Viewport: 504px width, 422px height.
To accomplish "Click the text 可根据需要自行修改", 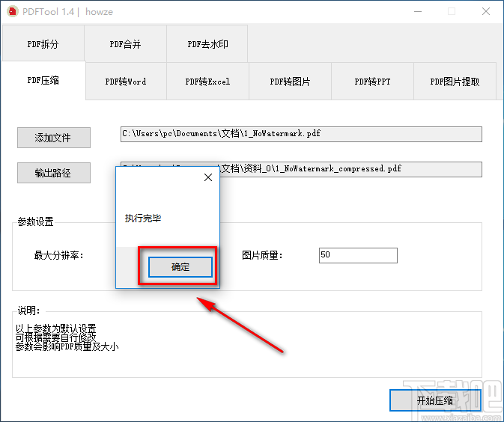I will (x=56, y=337).
